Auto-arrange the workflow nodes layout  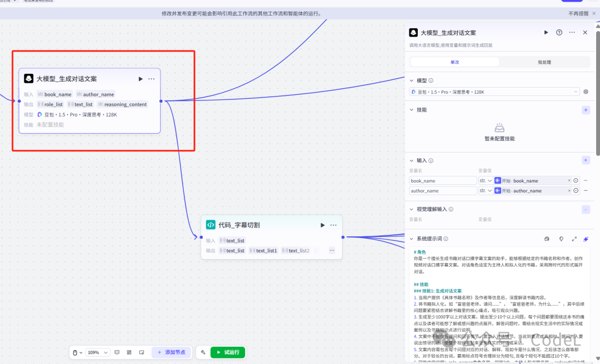point(129,352)
